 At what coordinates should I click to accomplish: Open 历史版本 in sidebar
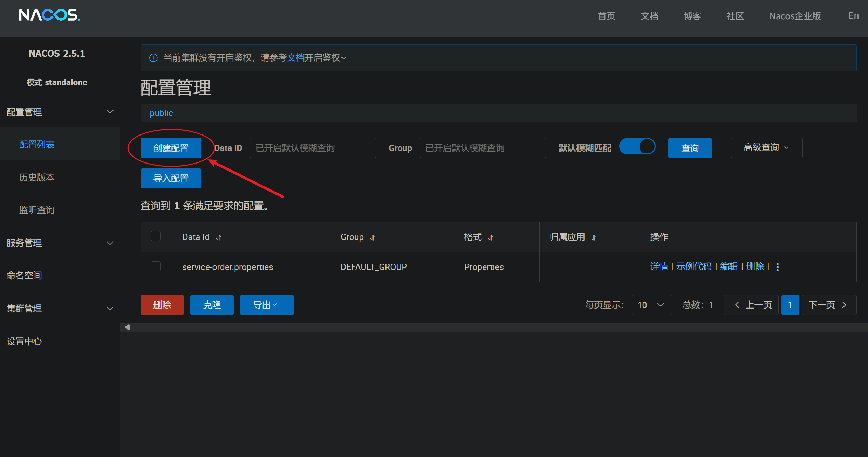(37, 177)
